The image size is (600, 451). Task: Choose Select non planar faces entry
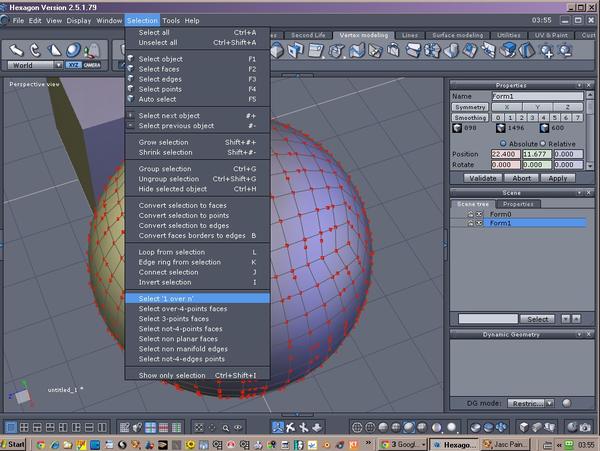click(x=197, y=339)
